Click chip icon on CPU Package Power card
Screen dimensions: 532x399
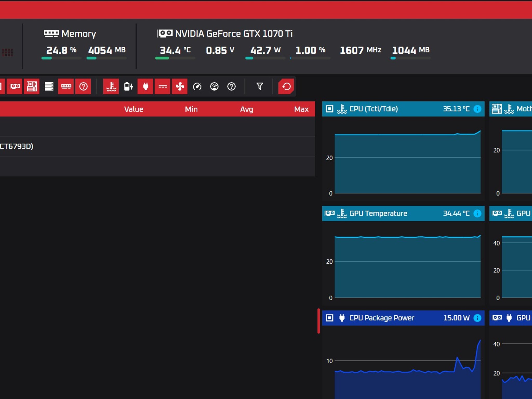point(329,318)
